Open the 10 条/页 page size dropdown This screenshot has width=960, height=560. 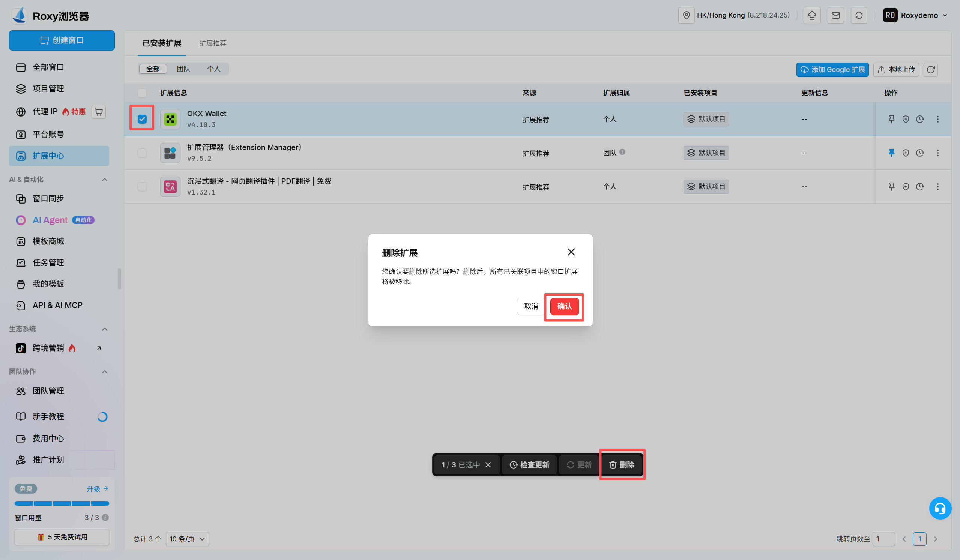click(x=187, y=539)
